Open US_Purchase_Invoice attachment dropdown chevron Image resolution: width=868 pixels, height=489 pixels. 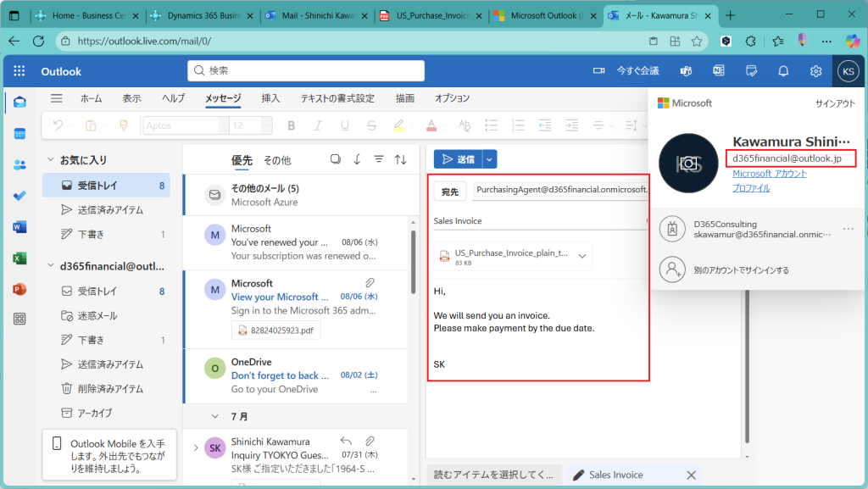pos(582,256)
